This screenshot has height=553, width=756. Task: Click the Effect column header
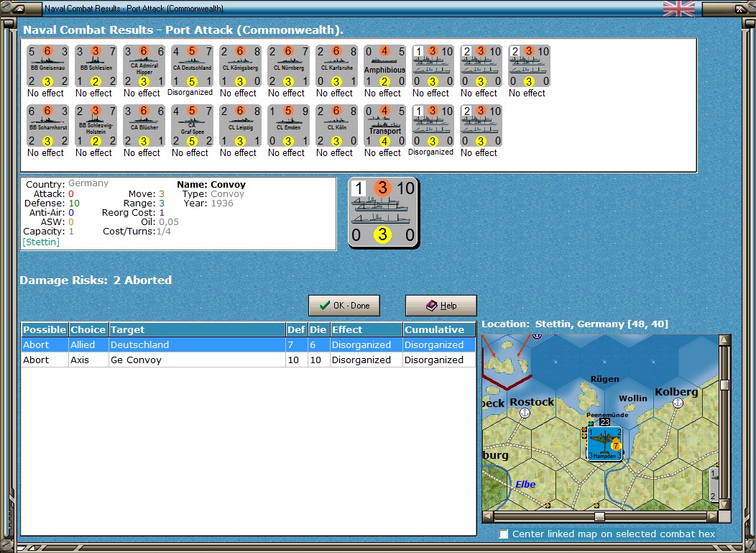click(367, 329)
